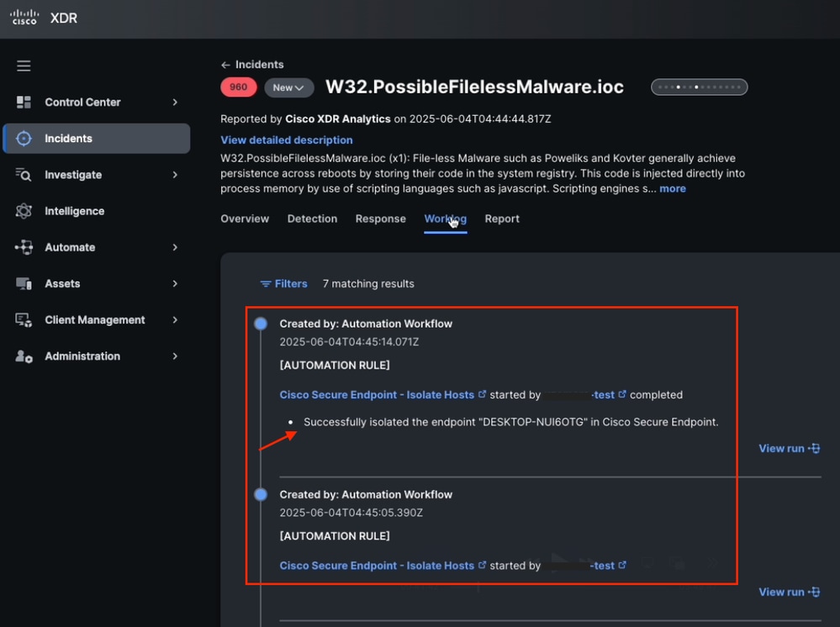The height and width of the screenshot is (627, 840).
Task: Click the '-test' user link in second entry
Action: tap(603, 566)
